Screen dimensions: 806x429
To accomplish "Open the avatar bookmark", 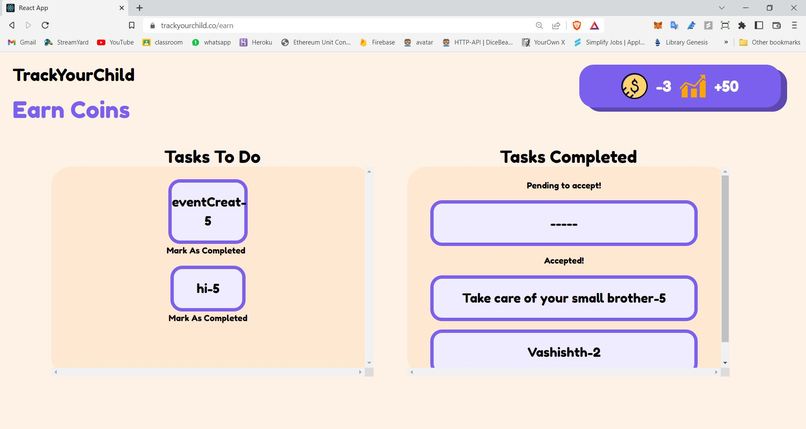I will tap(418, 42).
